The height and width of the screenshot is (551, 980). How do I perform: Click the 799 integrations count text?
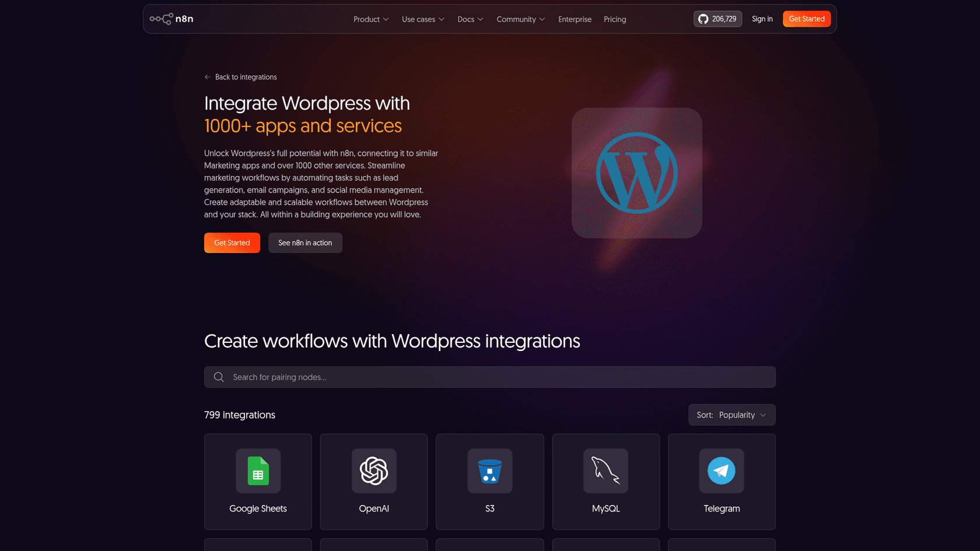pyautogui.click(x=240, y=415)
